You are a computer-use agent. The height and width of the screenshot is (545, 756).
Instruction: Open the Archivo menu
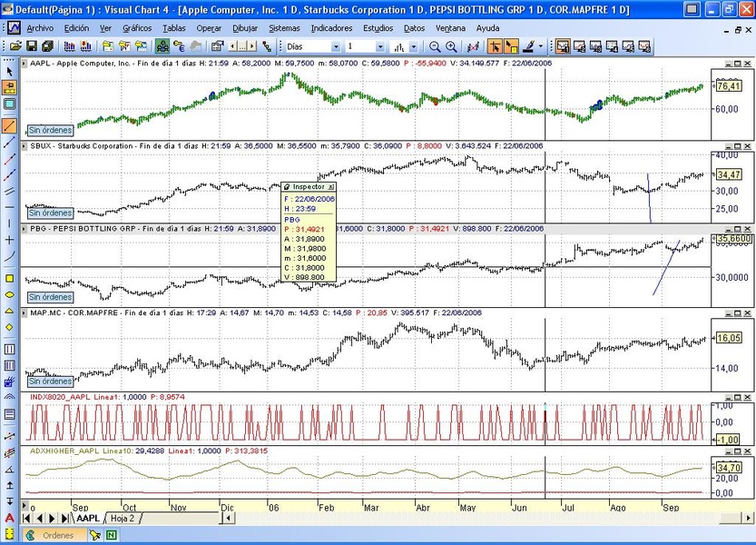pyautogui.click(x=40, y=28)
